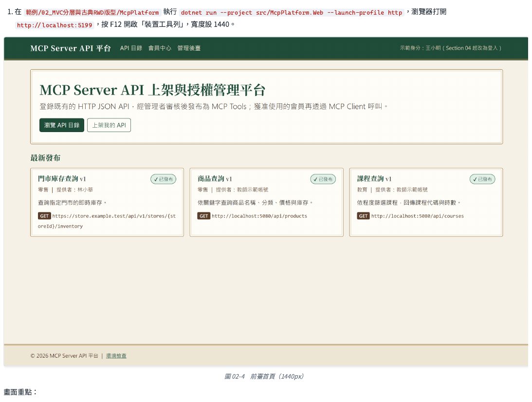Open the 門市庫存查詢 v1 card title
Viewport: 532px width, 402px height.
62,179
